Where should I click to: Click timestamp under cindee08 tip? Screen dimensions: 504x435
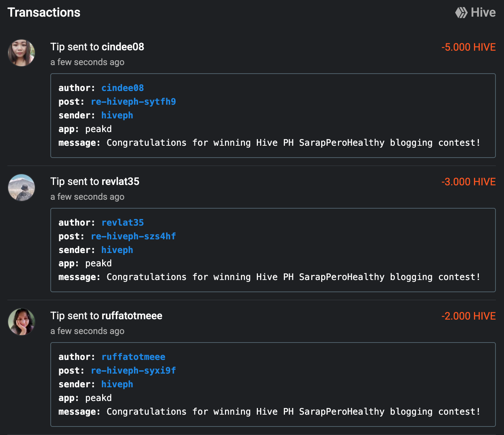[87, 62]
